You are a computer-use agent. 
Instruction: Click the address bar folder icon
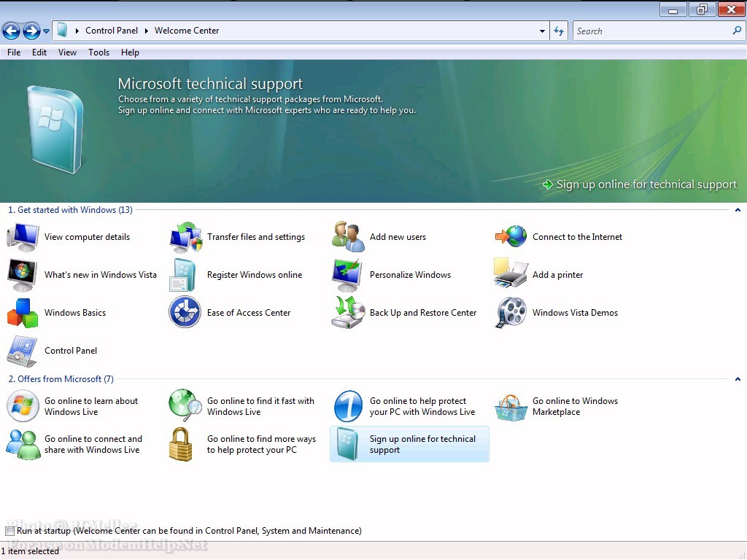(62, 31)
